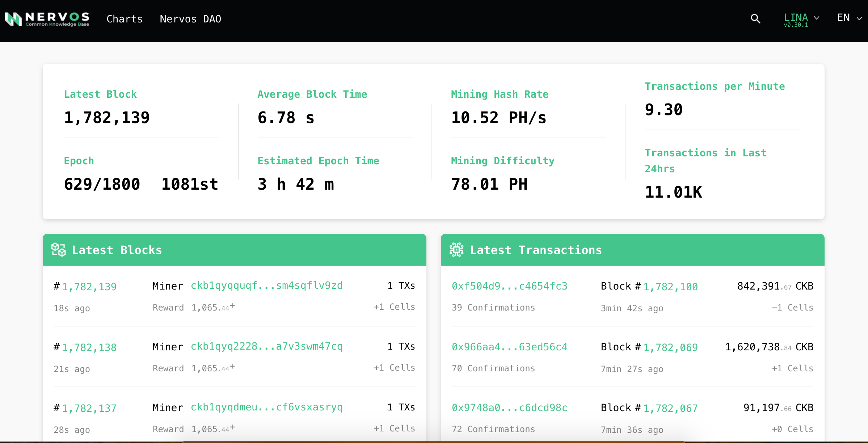
Task: View miner address ckb1qyqdmeu...cf6vsxasryq
Action: point(266,407)
